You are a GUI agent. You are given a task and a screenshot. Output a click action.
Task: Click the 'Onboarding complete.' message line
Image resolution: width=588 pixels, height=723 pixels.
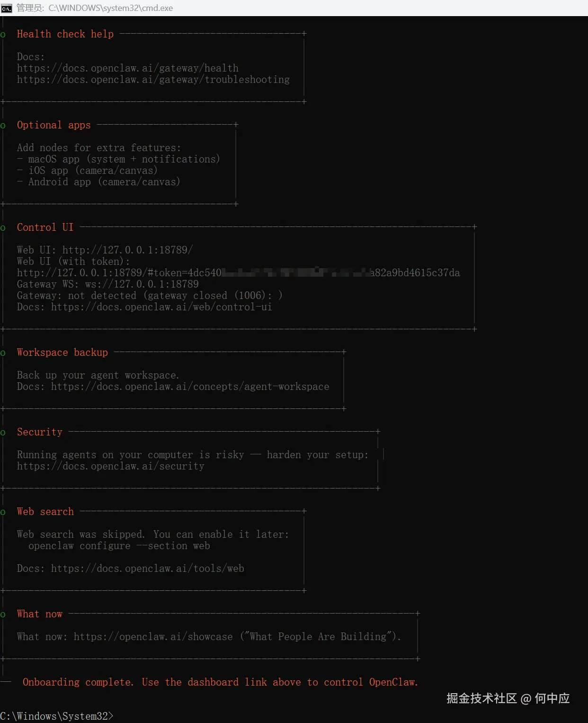[220, 682]
